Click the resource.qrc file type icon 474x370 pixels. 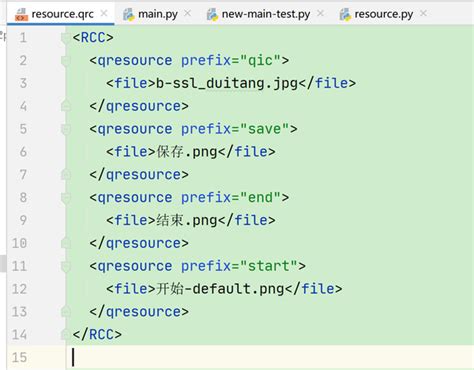tap(22, 15)
